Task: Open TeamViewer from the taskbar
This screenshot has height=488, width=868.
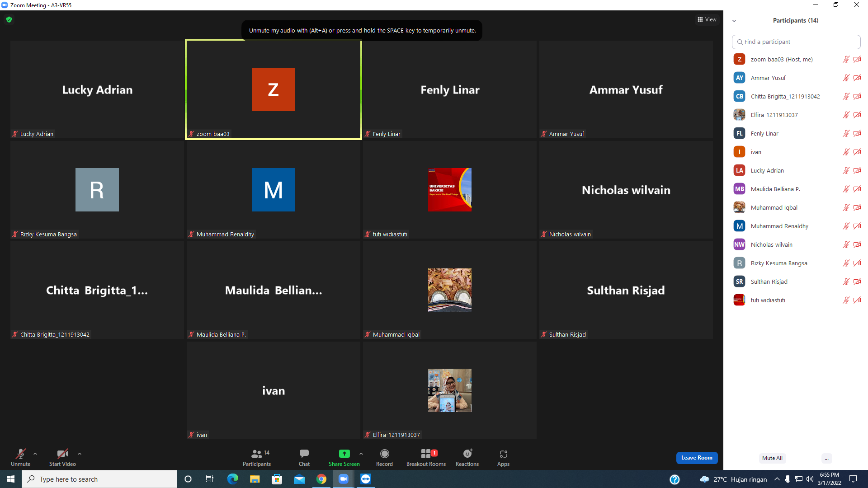Action: click(366, 479)
